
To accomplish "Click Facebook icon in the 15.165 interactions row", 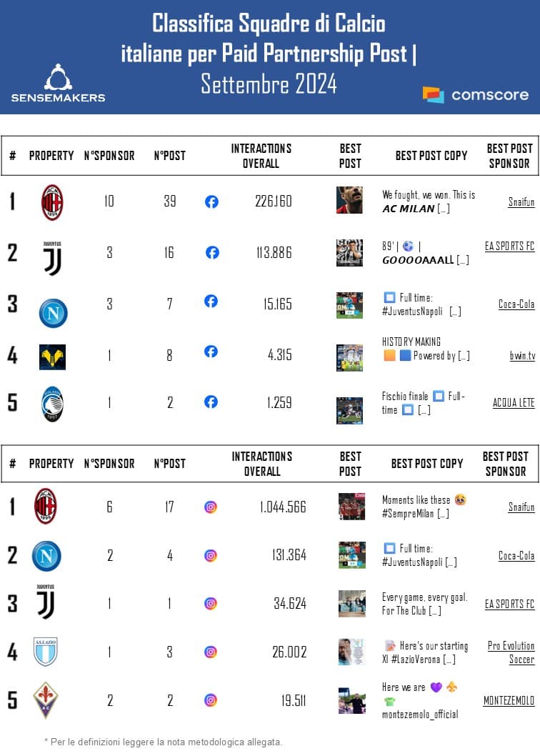I will [211, 301].
